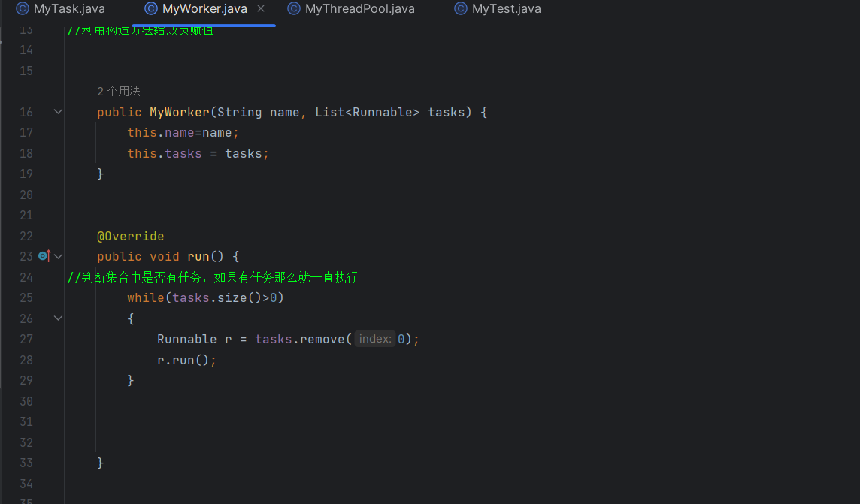
Task: Click the class icon on MyThreadPool.java tab
Action: pyautogui.click(x=294, y=9)
